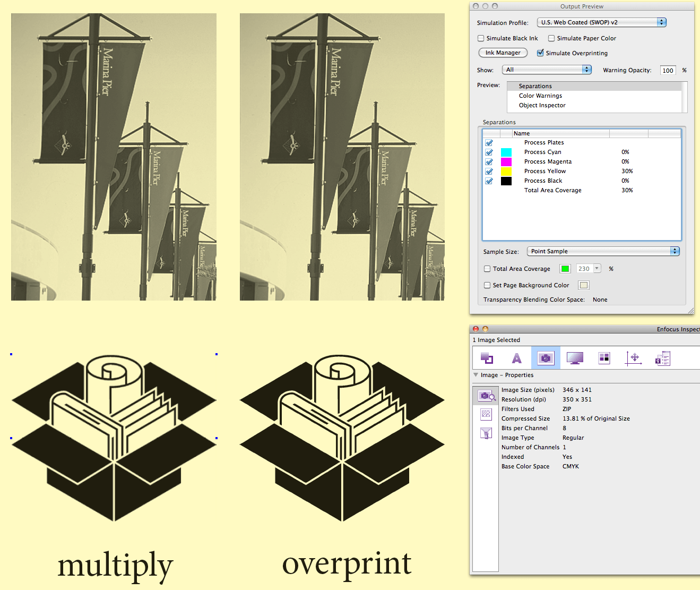The image size is (700, 590).
Task: Toggle the Process Plates checkbox
Action: click(489, 143)
